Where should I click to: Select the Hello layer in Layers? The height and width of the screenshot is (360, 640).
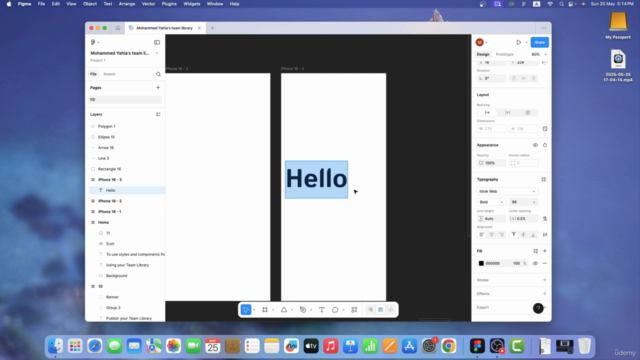click(x=127, y=190)
